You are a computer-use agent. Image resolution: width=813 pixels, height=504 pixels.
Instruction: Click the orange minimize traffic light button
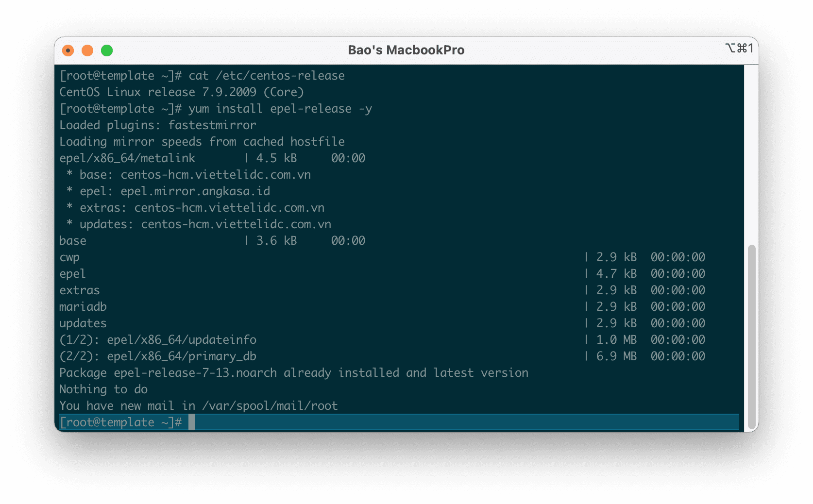(88, 50)
